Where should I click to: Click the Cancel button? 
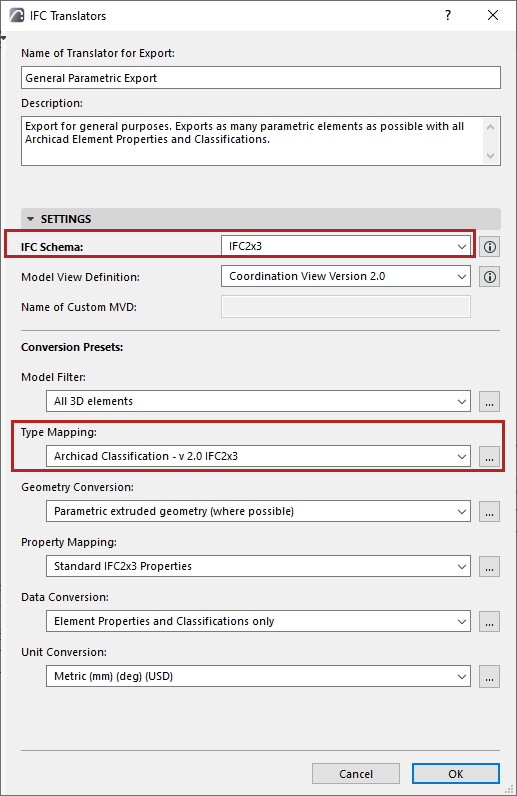356,774
